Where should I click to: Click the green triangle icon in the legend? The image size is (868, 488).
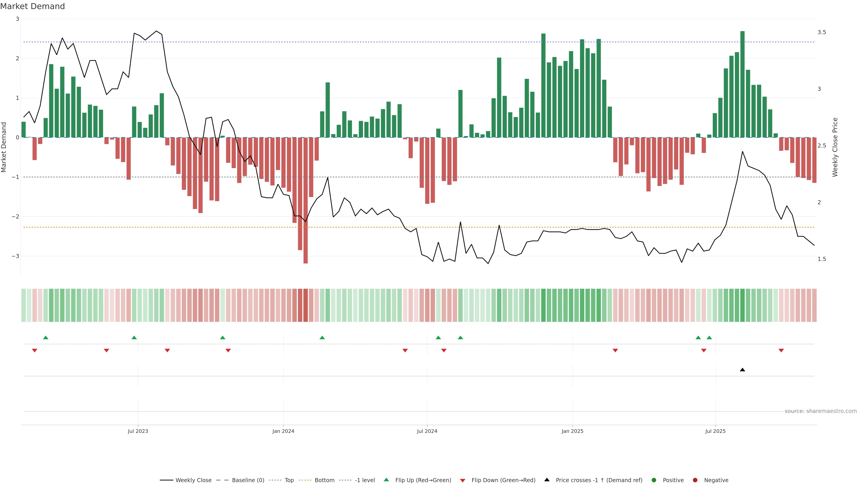386,480
